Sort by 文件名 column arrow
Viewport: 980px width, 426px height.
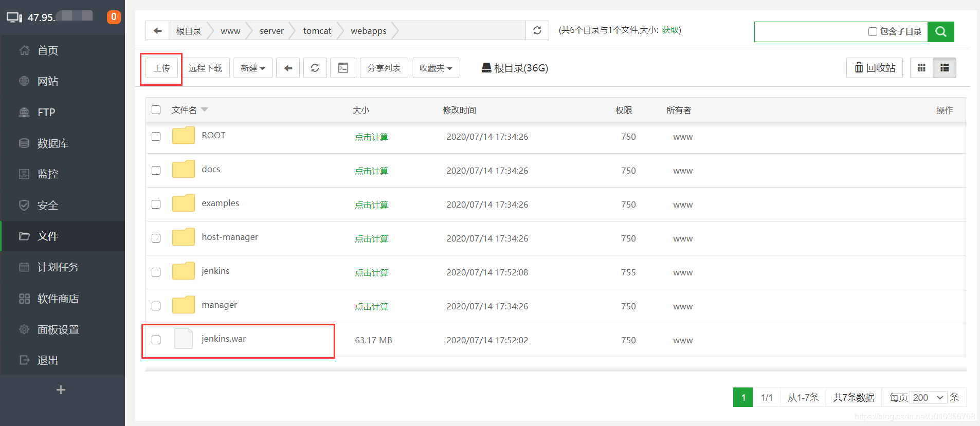[x=205, y=109]
